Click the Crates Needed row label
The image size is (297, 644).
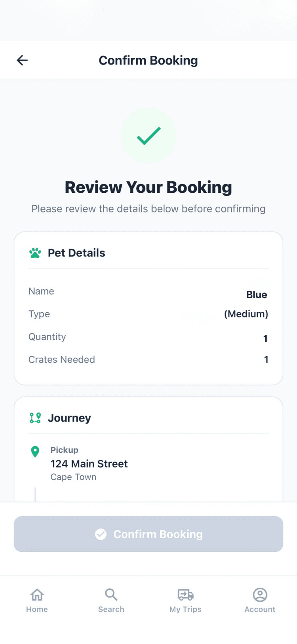click(x=62, y=359)
